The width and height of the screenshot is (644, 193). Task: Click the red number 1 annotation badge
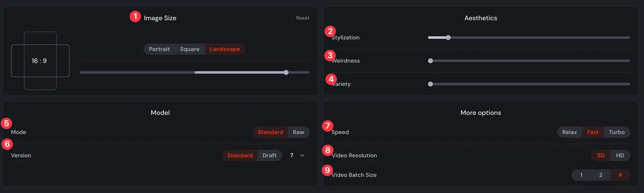click(x=134, y=17)
